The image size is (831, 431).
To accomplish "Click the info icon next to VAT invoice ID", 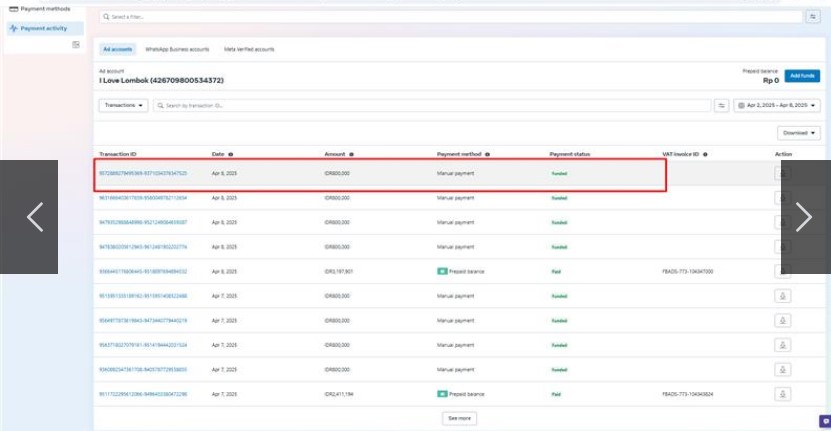I will pyautogui.click(x=706, y=154).
